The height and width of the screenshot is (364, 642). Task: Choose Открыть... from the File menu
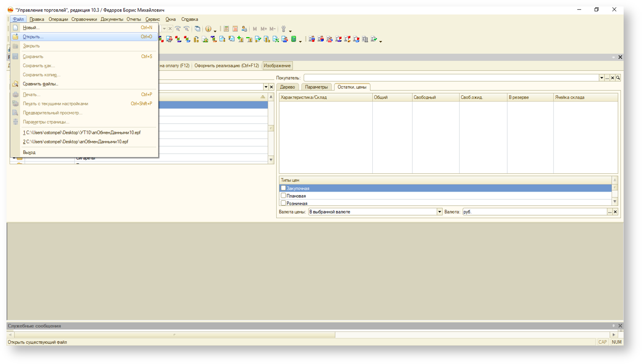[x=84, y=37]
